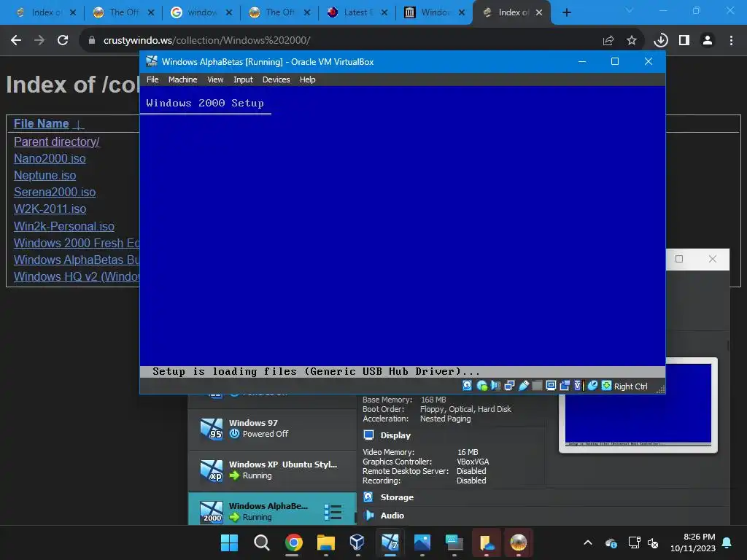Viewport: 747px width, 560px height.
Task: Click the network adapter status icon
Action: [509, 386]
